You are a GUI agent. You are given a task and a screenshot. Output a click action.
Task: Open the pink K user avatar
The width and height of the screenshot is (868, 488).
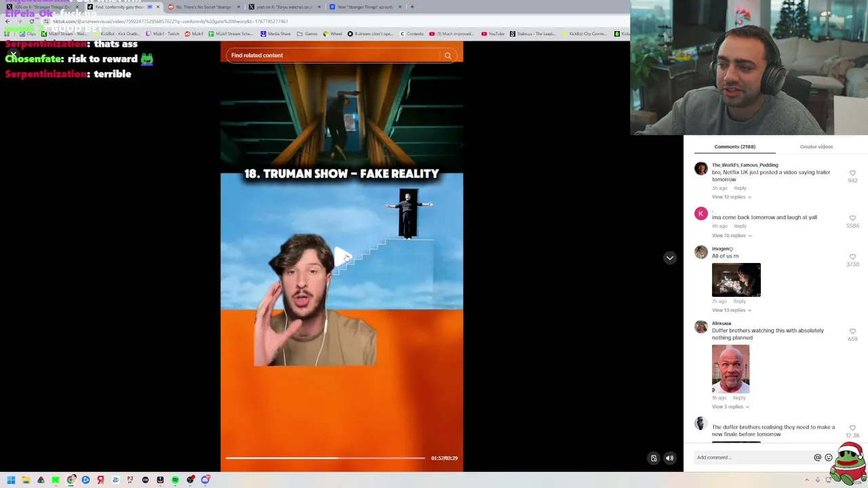click(701, 213)
